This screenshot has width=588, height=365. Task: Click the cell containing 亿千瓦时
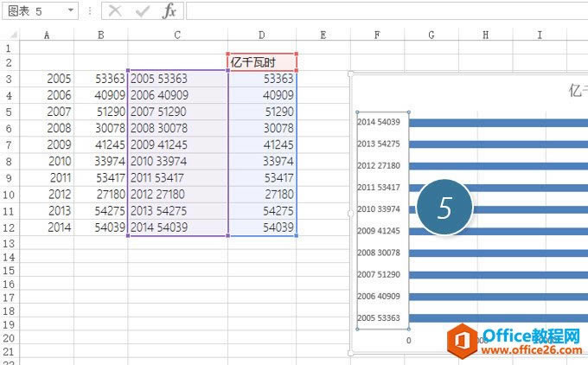tap(262, 63)
